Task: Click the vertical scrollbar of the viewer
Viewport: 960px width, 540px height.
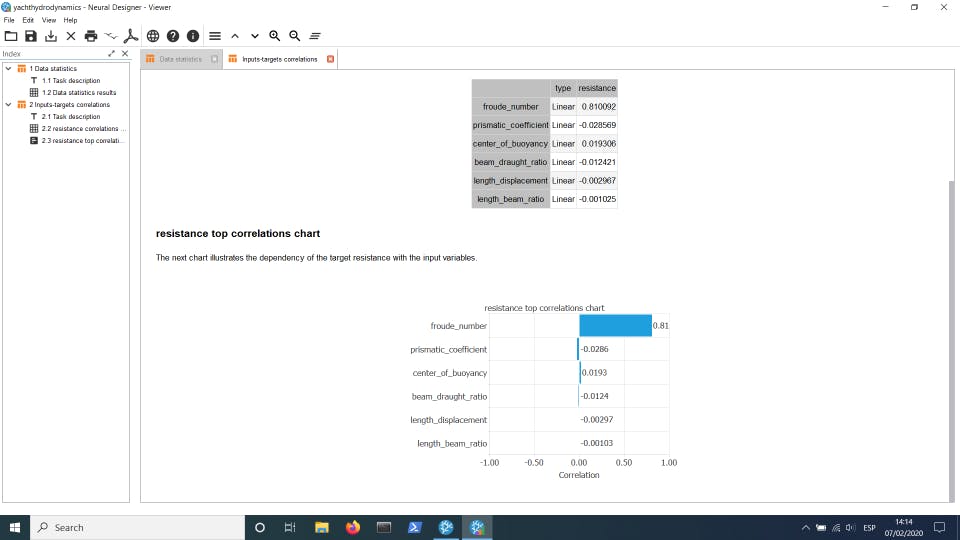Action: click(951, 340)
